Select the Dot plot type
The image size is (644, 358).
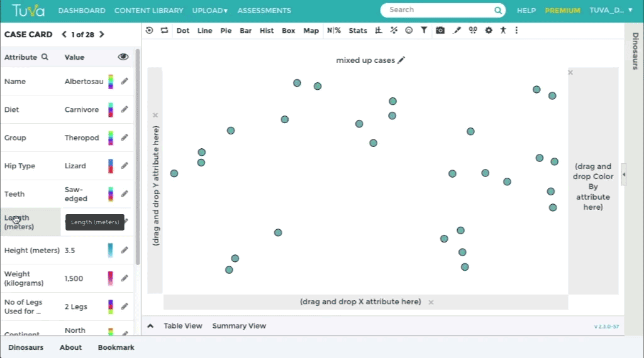[x=183, y=31]
